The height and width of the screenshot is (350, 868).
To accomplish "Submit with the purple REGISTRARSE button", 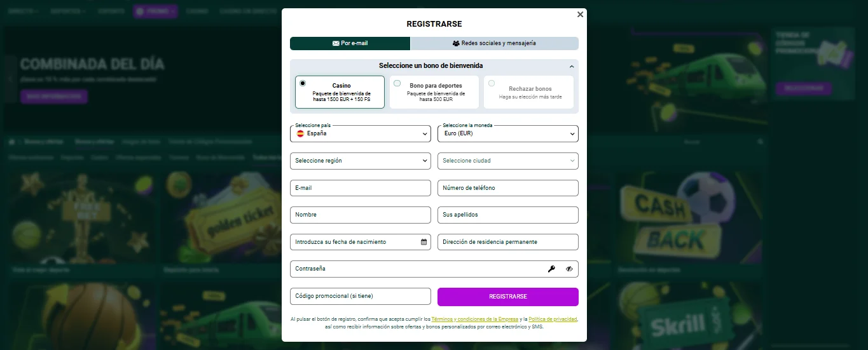I will click(x=508, y=297).
